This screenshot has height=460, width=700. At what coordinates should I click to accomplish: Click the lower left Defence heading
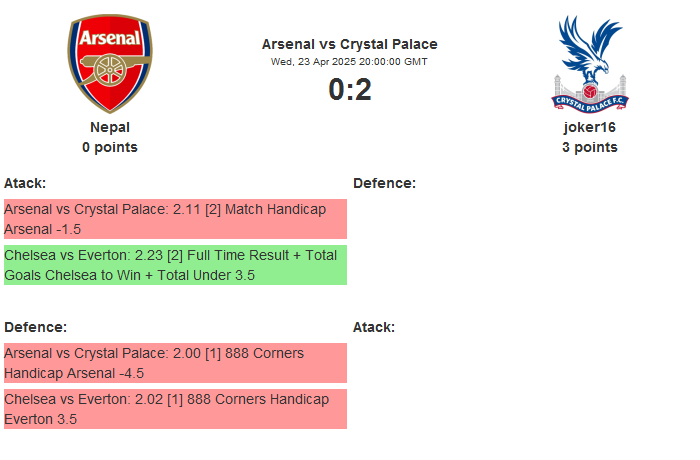tap(35, 327)
